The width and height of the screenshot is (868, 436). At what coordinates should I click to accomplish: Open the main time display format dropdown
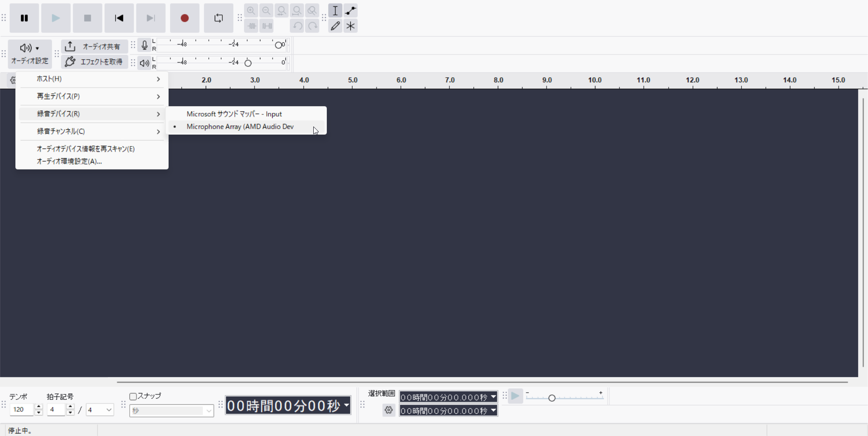pyautogui.click(x=346, y=405)
